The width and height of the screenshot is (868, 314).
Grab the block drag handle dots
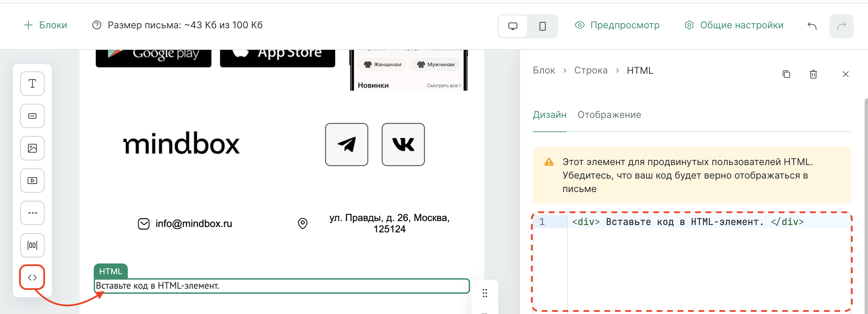point(485,293)
